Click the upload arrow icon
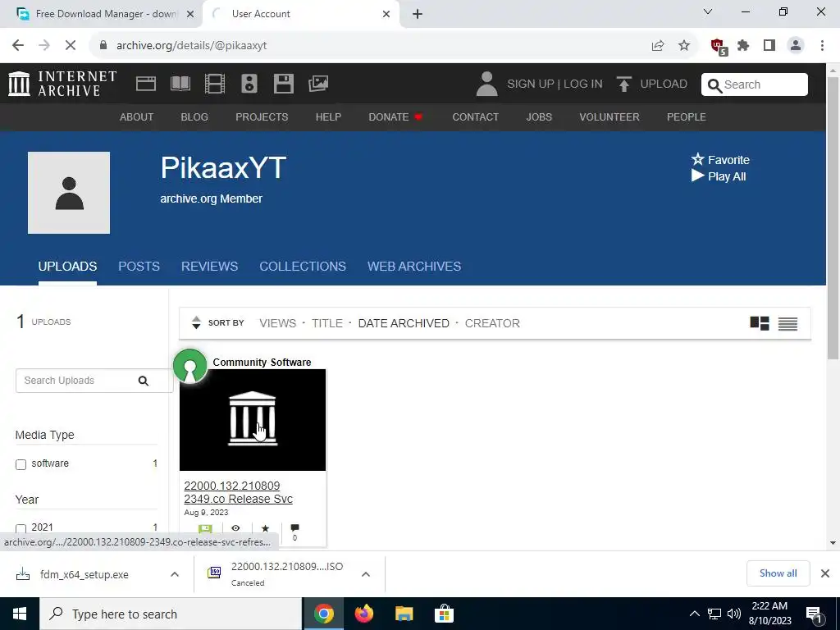 point(623,84)
